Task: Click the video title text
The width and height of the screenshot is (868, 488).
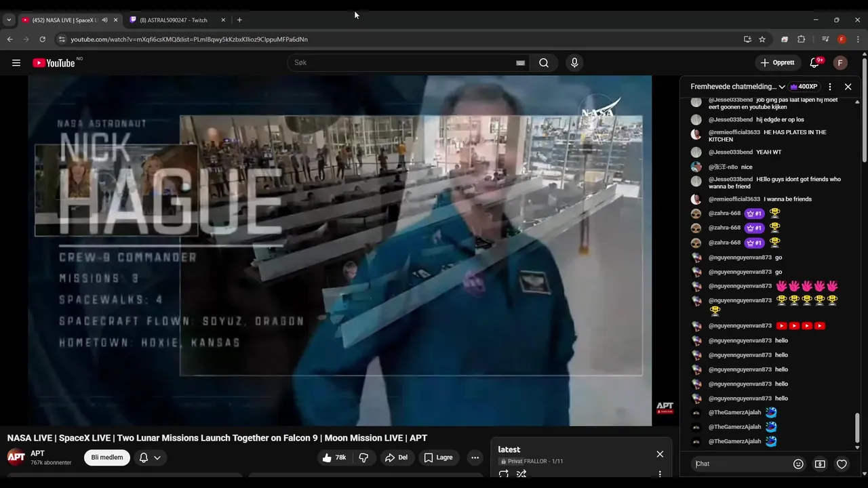Action: [217, 438]
